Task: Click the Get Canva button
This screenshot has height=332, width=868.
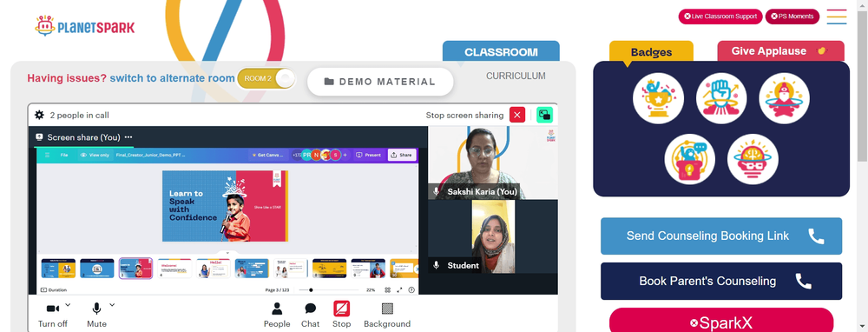Action: pyautogui.click(x=268, y=156)
